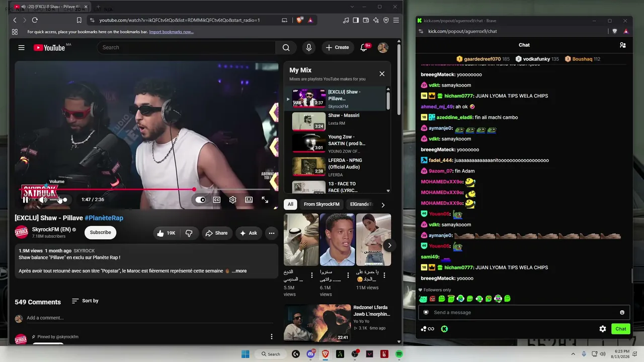Adjust the video volume slider

[x=58, y=200]
